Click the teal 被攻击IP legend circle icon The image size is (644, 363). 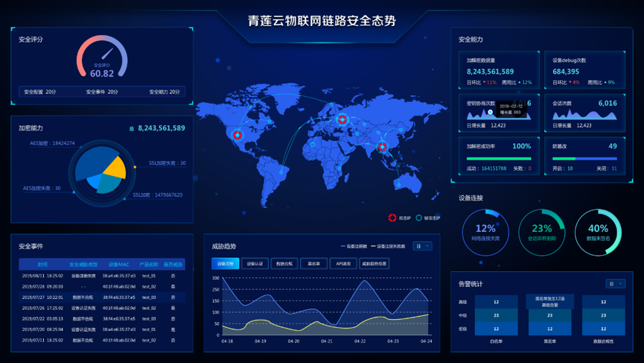pos(418,218)
